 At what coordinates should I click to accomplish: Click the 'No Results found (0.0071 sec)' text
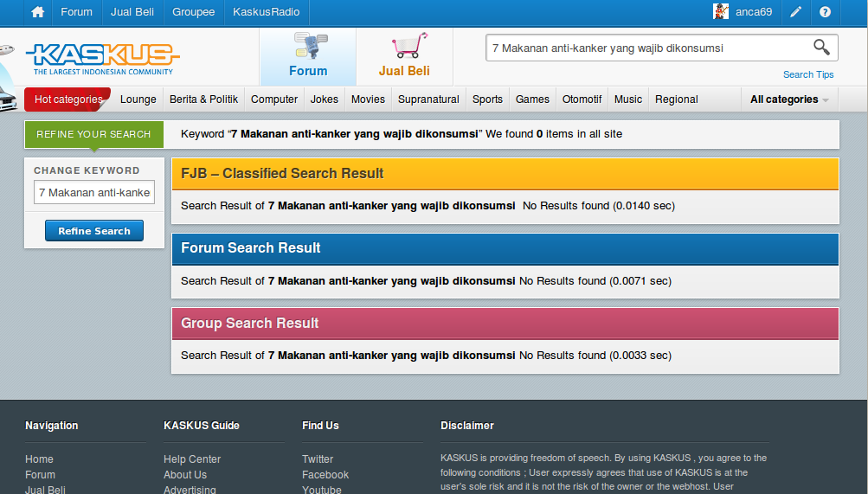coord(595,281)
